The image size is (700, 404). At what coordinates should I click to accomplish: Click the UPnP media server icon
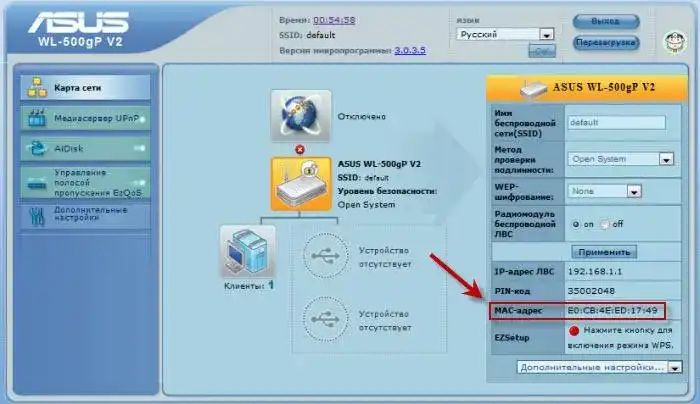coord(37,118)
